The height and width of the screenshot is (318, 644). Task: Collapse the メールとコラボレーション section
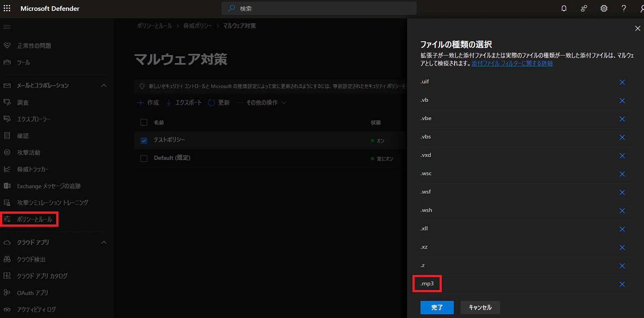coord(104,86)
